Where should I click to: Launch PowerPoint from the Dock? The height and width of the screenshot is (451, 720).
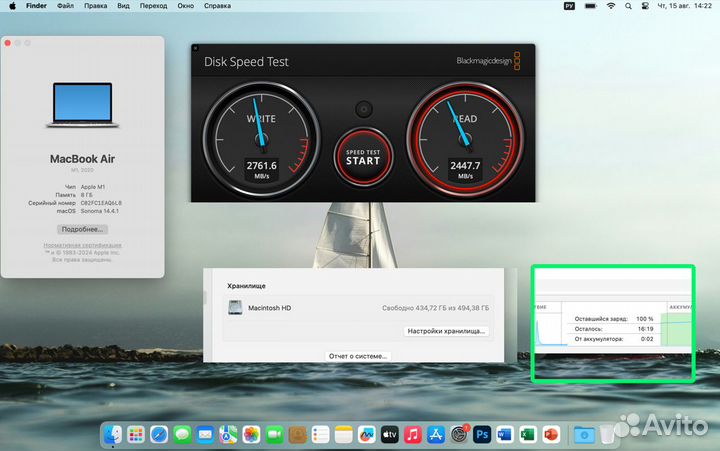coord(551,434)
